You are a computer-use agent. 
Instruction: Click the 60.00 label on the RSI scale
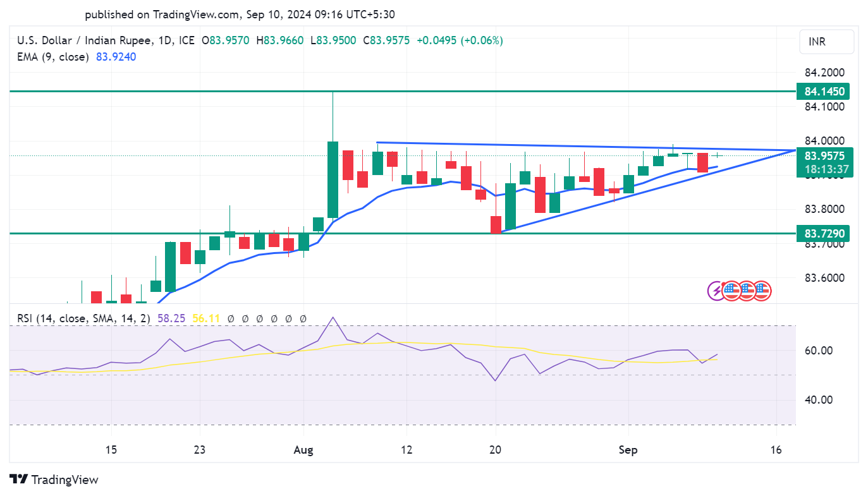click(x=817, y=350)
